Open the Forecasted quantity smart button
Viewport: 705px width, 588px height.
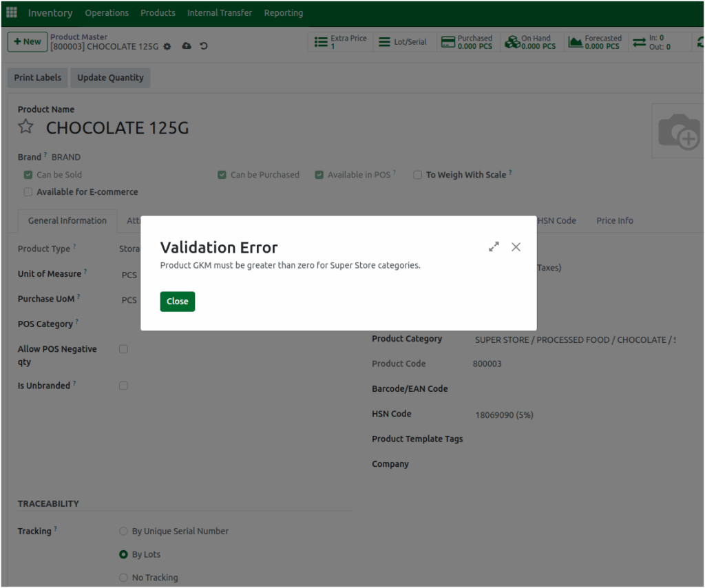[596, 41]
